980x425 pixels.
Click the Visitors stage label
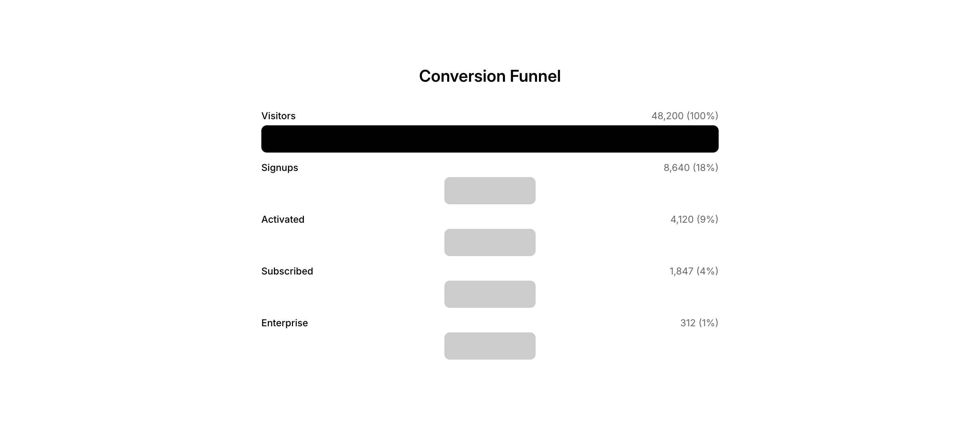(x=278, y=116)
